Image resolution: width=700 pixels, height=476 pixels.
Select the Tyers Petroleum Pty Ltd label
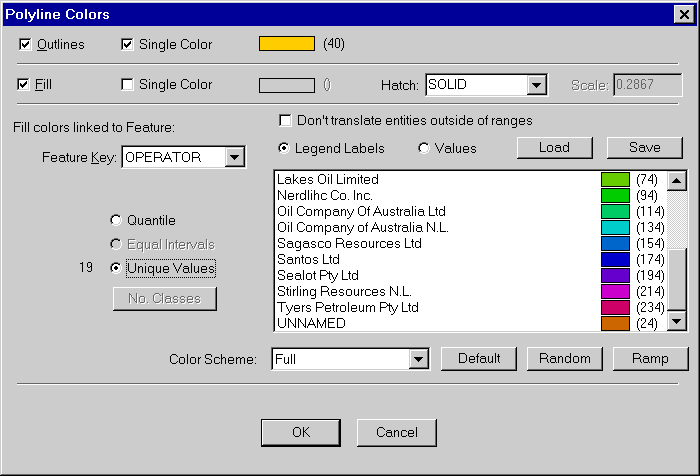coord(348,308)
